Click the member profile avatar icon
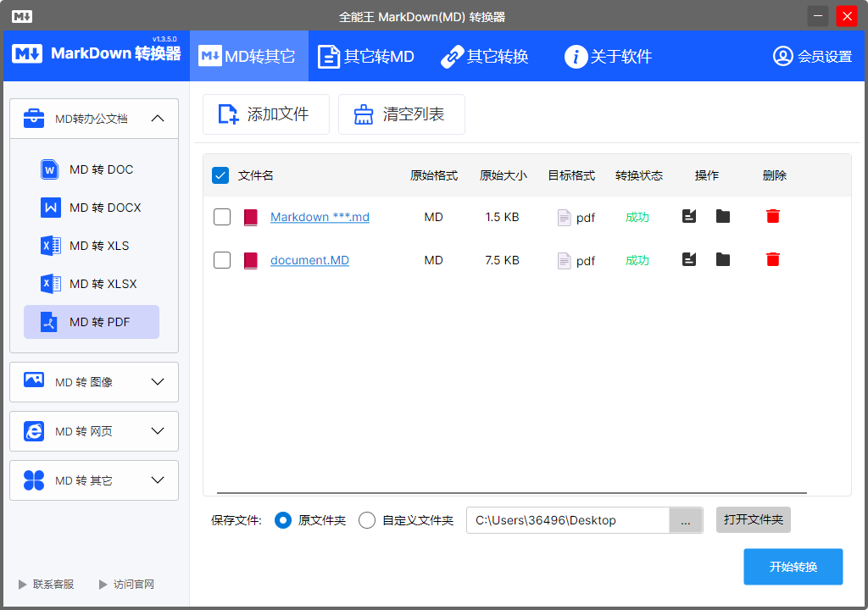 (x=782, y=56)
